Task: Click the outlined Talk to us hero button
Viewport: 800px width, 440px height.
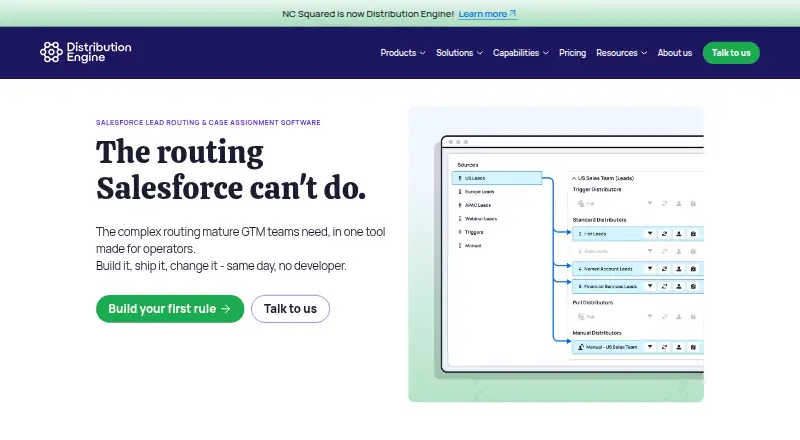Action: click(x=290, y=309)
